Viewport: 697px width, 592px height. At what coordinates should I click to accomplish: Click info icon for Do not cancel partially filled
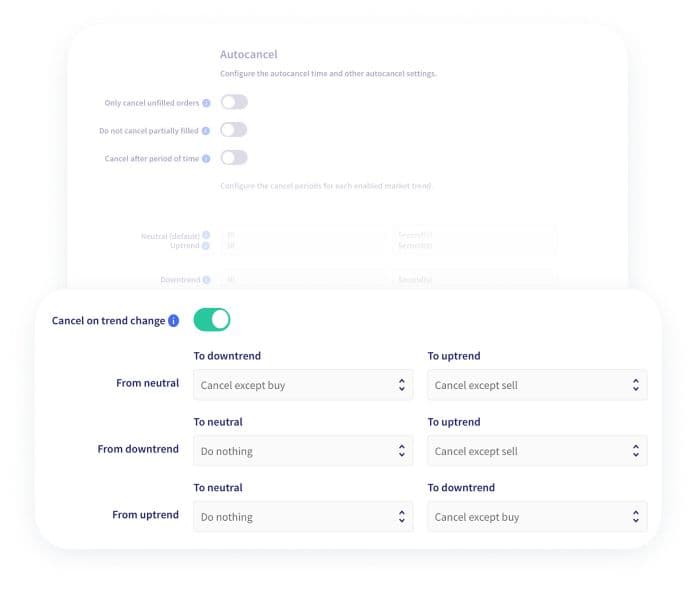coord(207,130)
